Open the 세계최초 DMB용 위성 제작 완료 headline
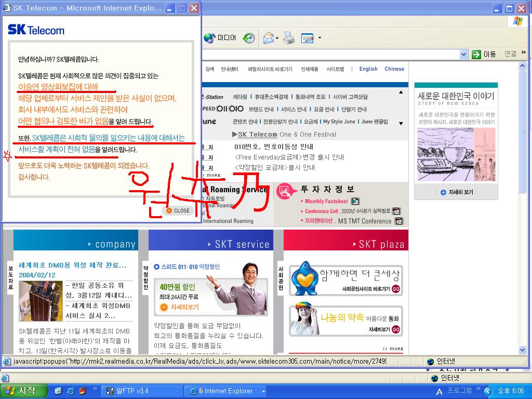 click(73, 265)
